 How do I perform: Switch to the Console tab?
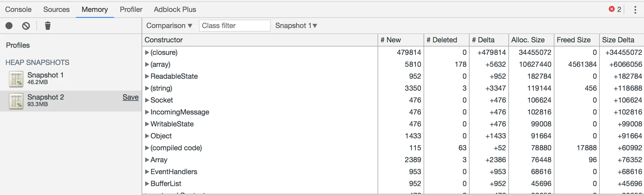coord(18,10)
